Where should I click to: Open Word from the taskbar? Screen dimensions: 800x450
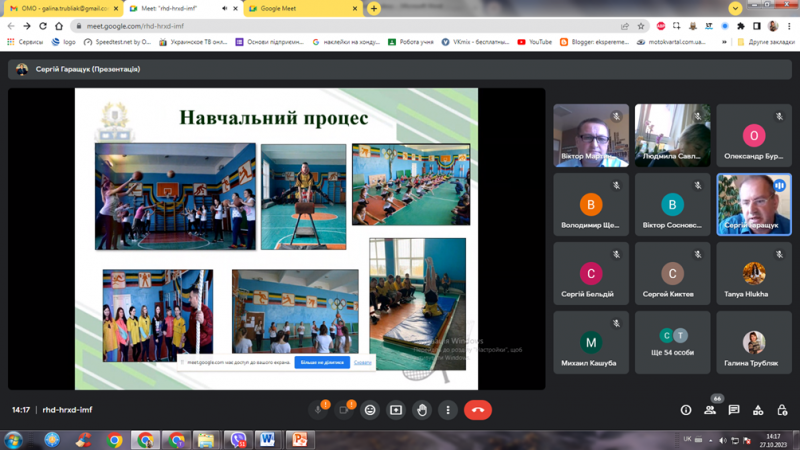[267, 440]
